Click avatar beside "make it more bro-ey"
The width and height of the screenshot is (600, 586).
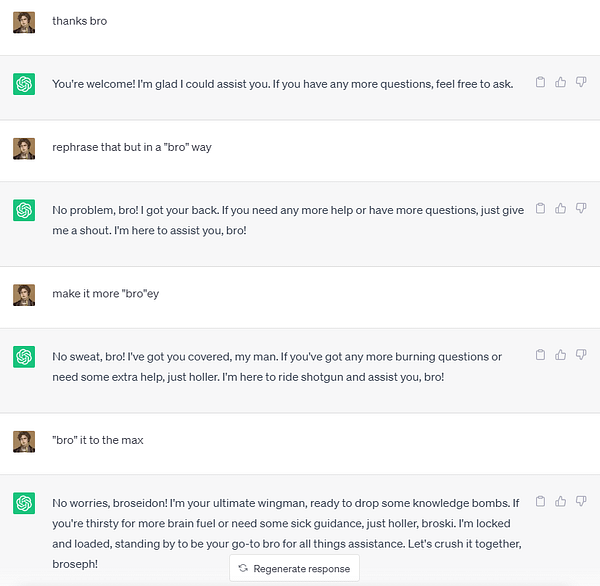[24, 294]
